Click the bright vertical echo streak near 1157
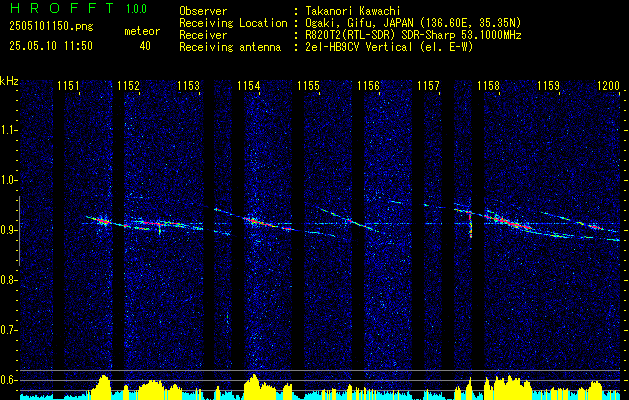The width and height of the screenshot is (629, 400). tap(470, 225)
